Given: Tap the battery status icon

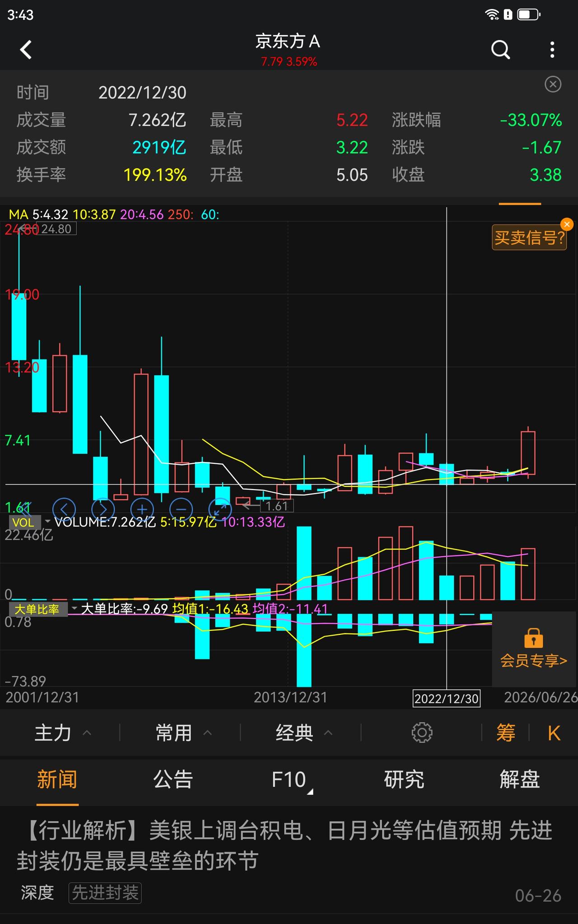Looking at the screenshot, I should point(529,14).
